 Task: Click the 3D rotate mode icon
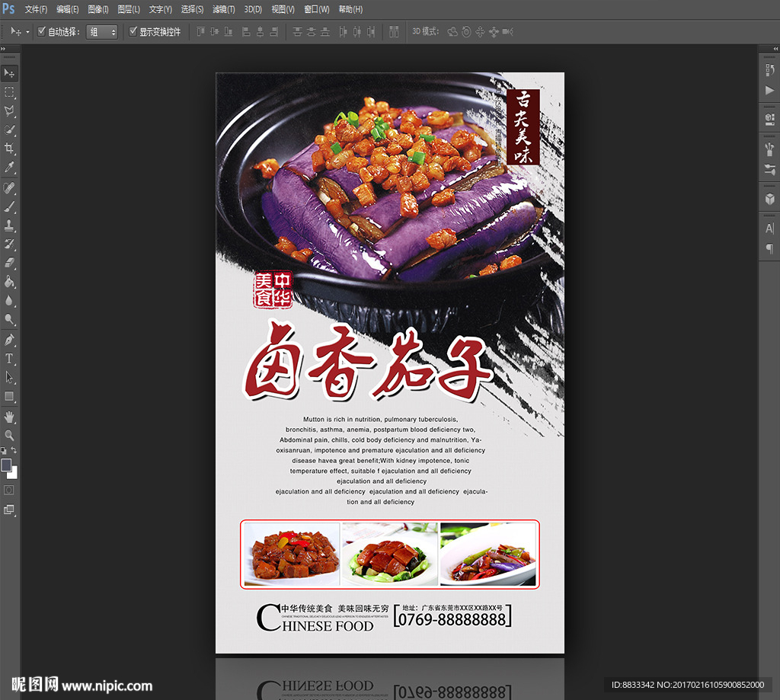(452, 32)
